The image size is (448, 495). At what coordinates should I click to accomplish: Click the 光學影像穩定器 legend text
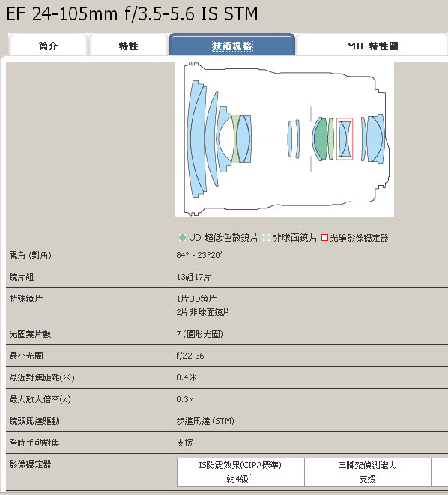coord(359,238)
